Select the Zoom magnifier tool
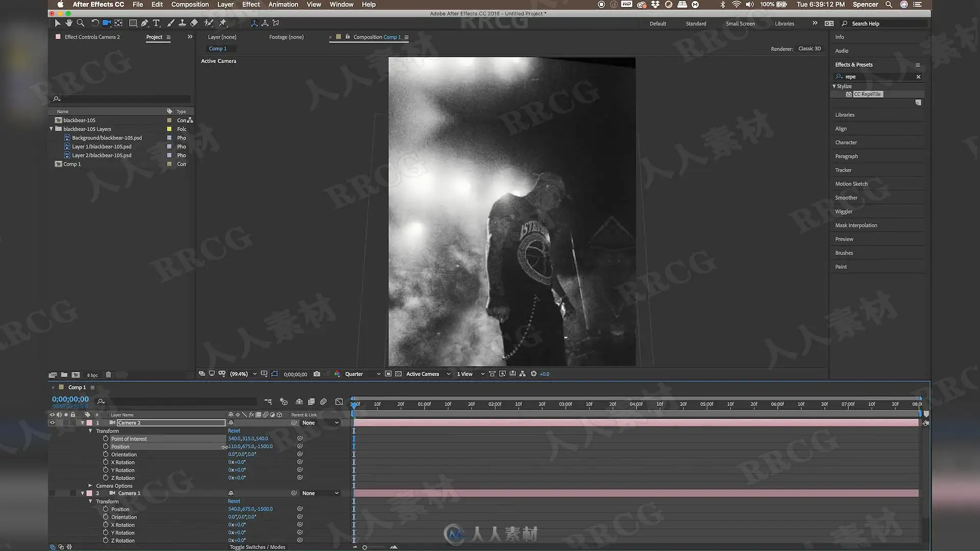 (x=80, y=23)
